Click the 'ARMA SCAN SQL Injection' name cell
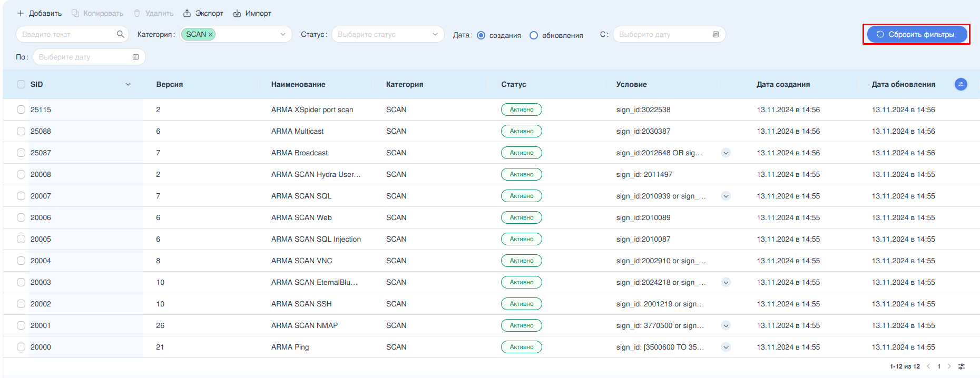The image size is (980, 378). (316, 239)
